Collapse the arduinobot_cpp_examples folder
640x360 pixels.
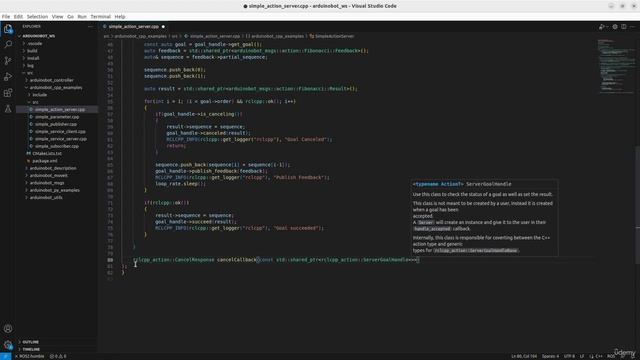[57, 87]
